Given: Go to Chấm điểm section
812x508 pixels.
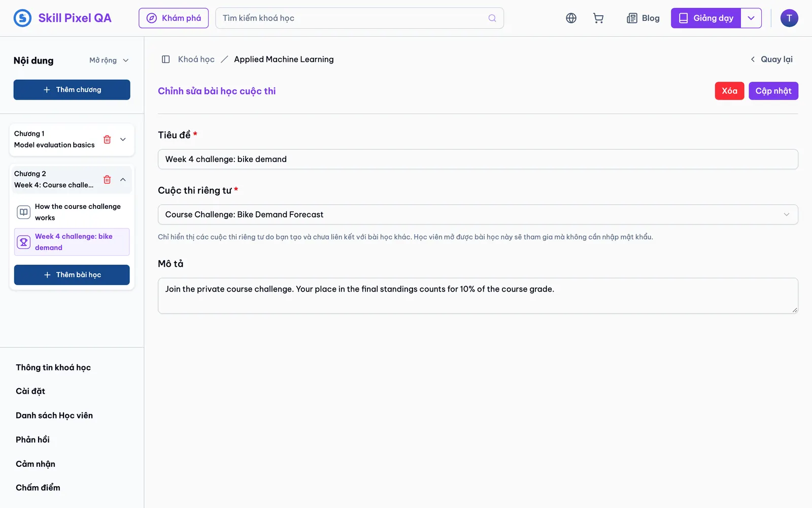Looking at the screenshot, I should tap(38, 488).
